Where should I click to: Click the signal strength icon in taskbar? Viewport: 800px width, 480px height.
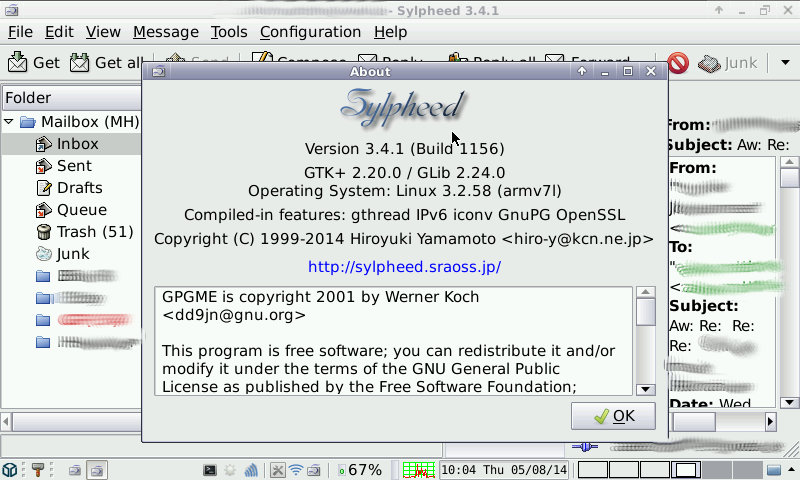click(251, 470)
